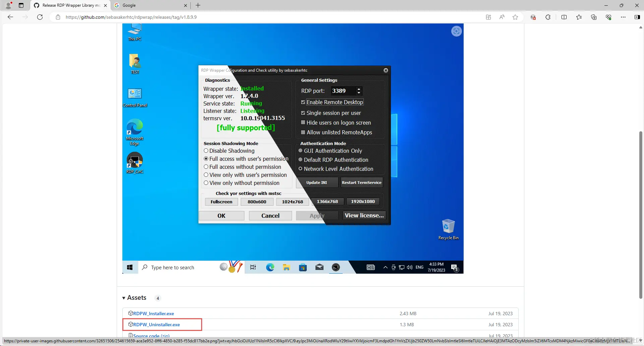Click the TEST folder icon in the image
Image resolution: width=644 pixels, height=346 pixels.
tap(135, 64)
